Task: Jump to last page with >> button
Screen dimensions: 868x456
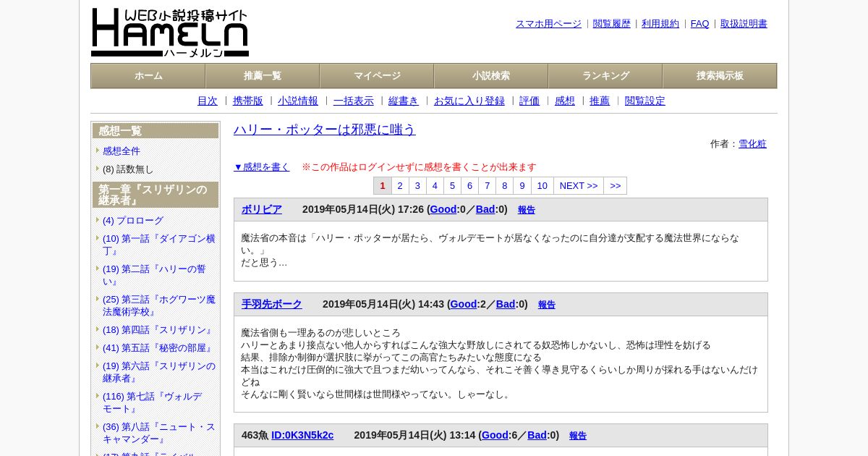Action: click(616, 186)
